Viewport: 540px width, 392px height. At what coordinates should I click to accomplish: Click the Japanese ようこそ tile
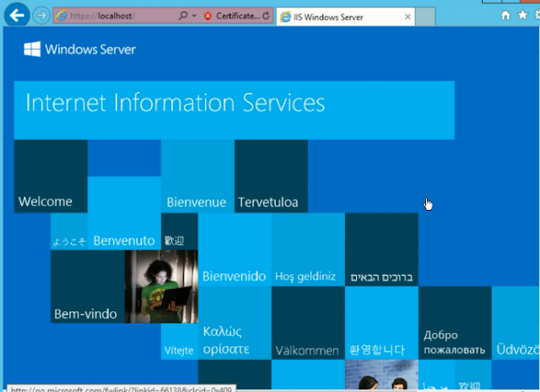pos(69,231)
